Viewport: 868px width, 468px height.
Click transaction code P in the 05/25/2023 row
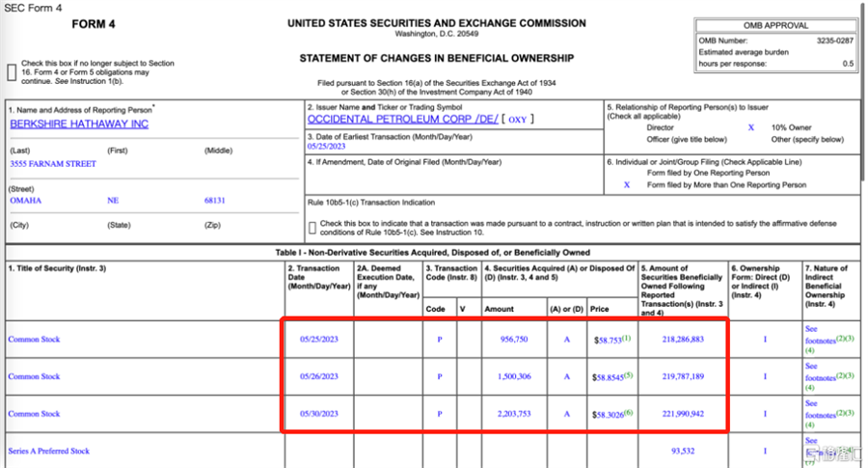440,340
